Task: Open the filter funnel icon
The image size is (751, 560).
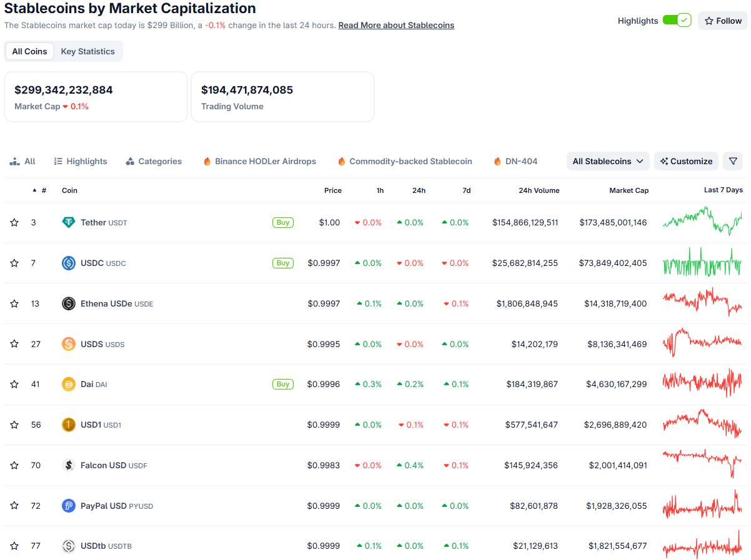Action: pos(733,161)
